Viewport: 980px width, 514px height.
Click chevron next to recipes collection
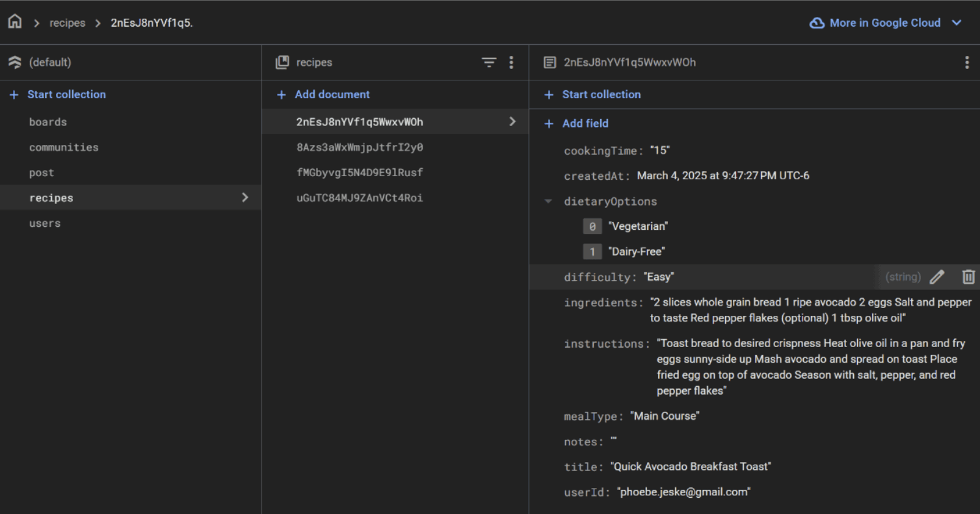click(245, 198)
